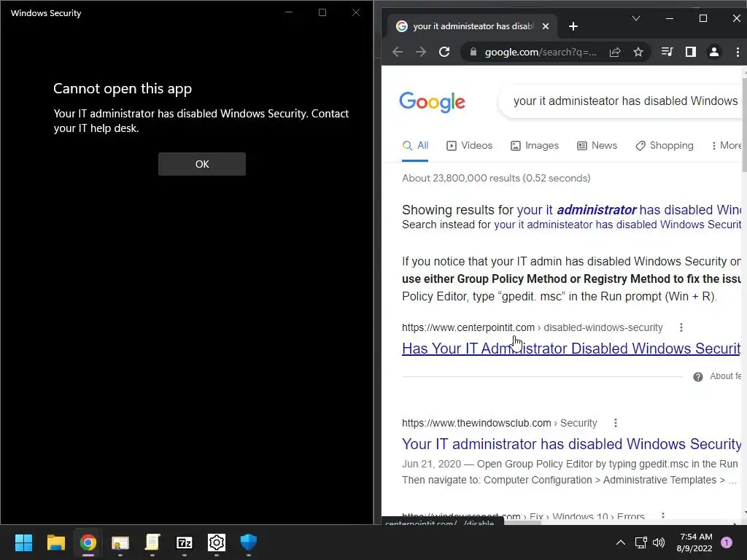
Task: Click the About featured snippets help icon
Action: 698,377
